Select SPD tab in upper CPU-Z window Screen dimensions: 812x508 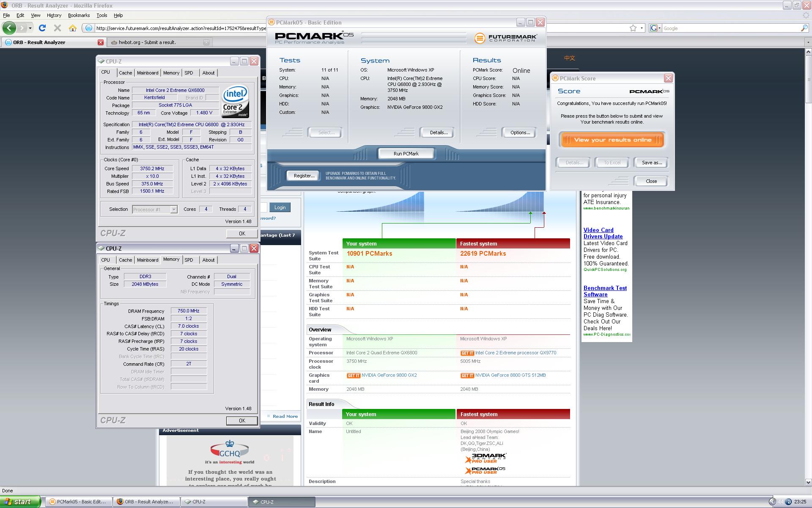pyautogui.click(x=189, y=73)
